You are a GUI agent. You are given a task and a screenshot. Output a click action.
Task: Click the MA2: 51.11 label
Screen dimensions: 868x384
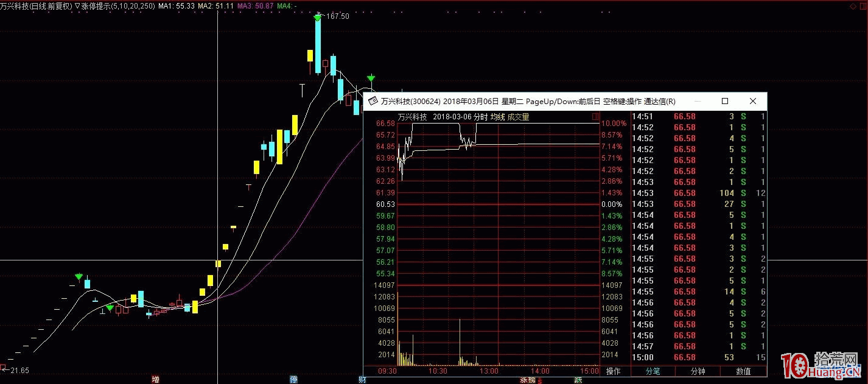point(216,5)
